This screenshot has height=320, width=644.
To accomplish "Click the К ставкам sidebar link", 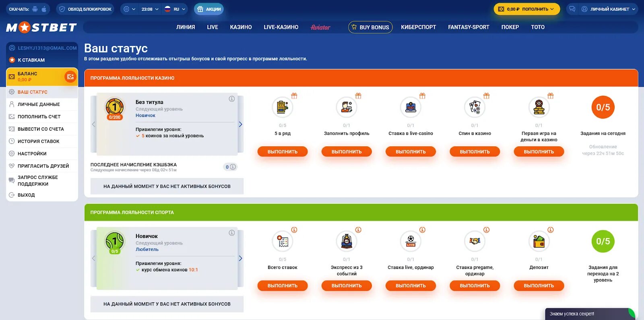I will pyautogui.click(x=31, y=60).
